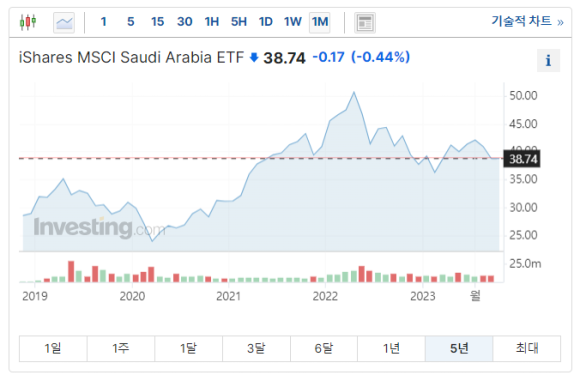Set interval to 1 minute

coord(104,22)
